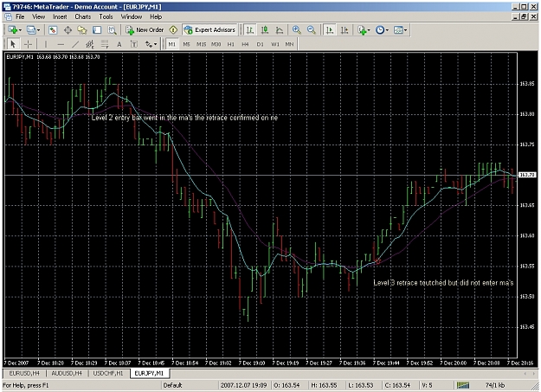Viewport: 541px width, 392px height.
Task: Switch timeframe to MN monthly
Action: coord(289,44)
